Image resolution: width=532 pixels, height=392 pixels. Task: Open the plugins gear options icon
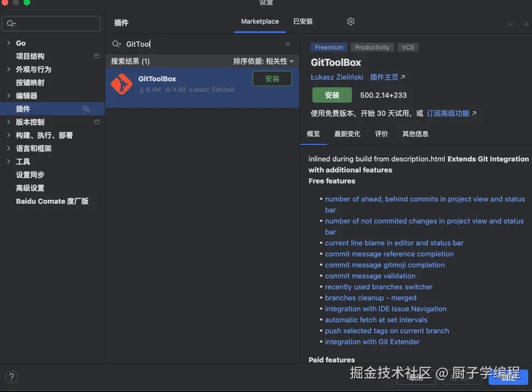(x=350, y=21)
